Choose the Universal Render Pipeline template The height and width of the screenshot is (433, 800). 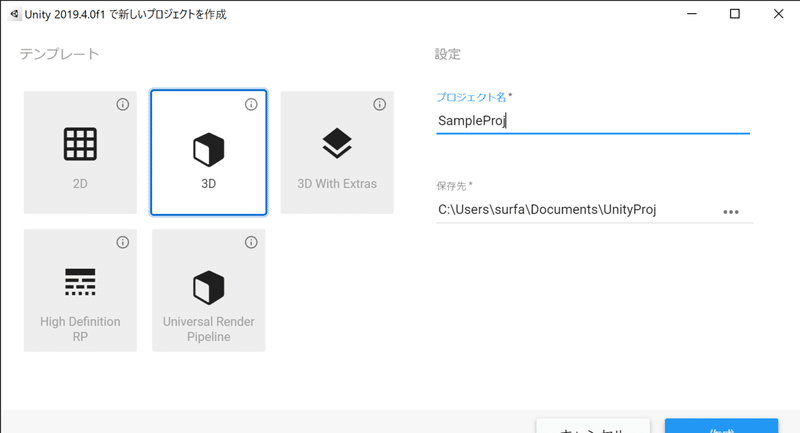tap(209, 290)
